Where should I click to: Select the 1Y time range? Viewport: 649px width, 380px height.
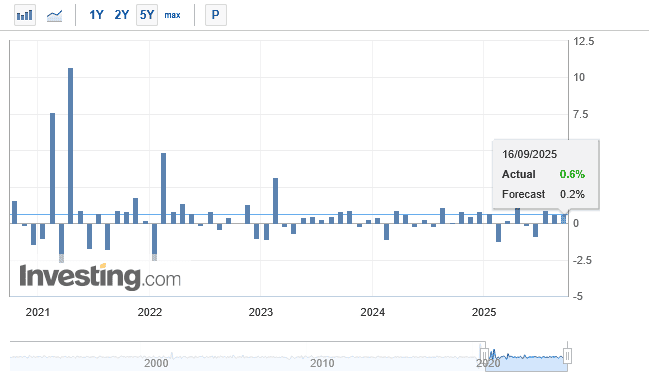(96, 15)
